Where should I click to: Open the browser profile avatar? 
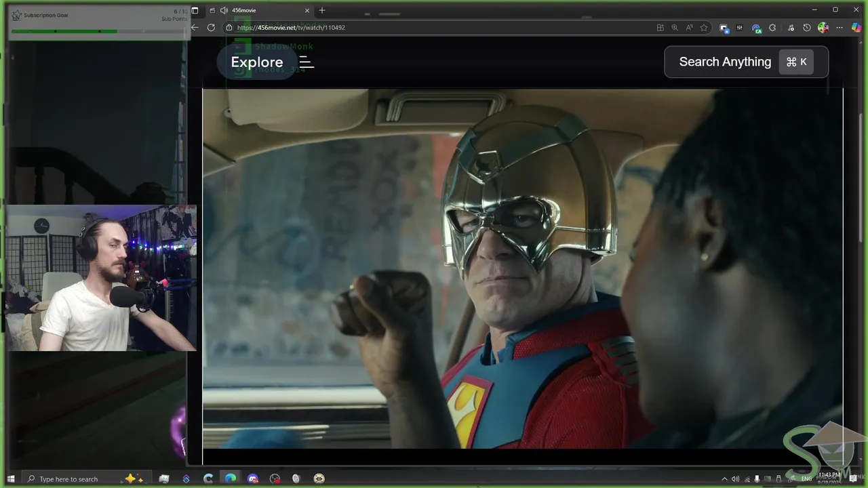(x=823, y=28)
